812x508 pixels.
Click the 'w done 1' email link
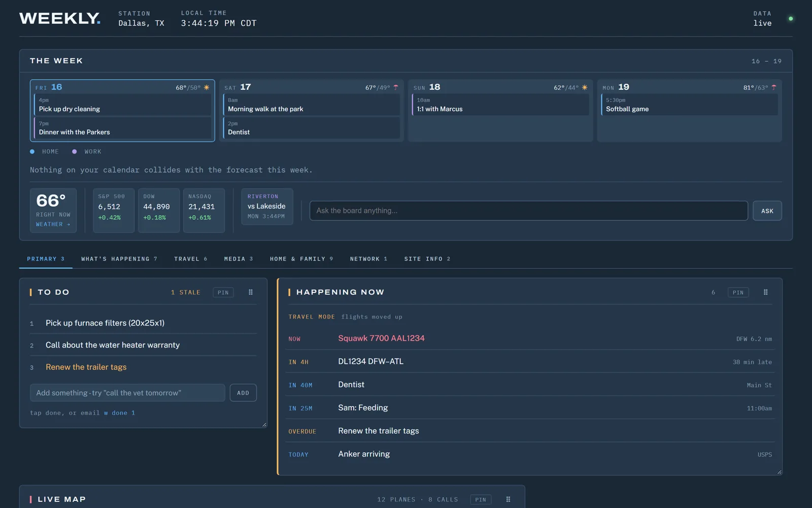[120, 413]
